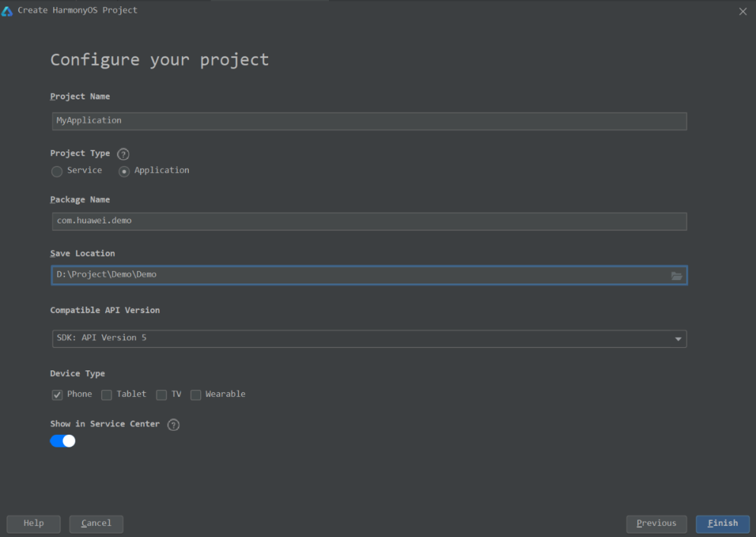Select the Application project type radio button
This screenshot has height=537, width=756.
(x=124, y=172)
